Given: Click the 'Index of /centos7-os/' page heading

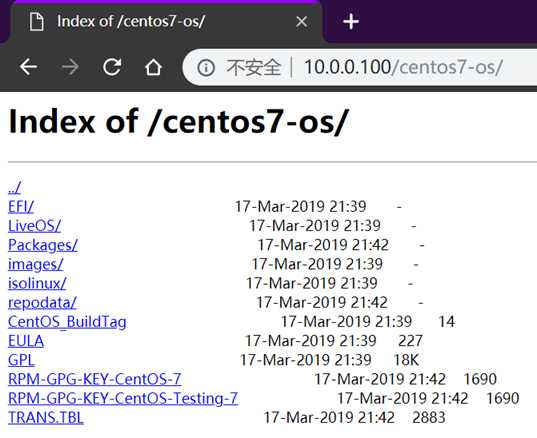Looking at the screenshot, I should coord(178,122).
